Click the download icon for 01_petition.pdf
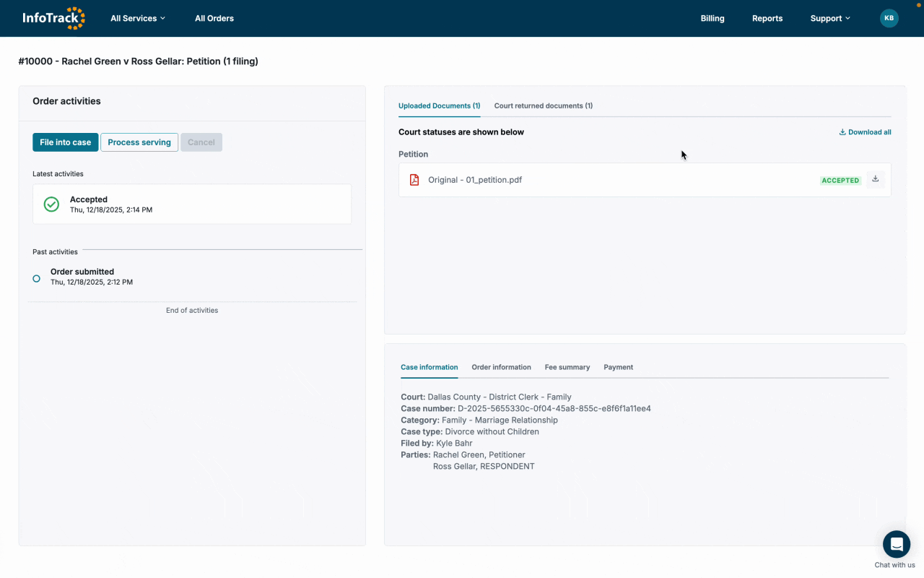Viewport: 924px width, 578px height. (875, 179)
